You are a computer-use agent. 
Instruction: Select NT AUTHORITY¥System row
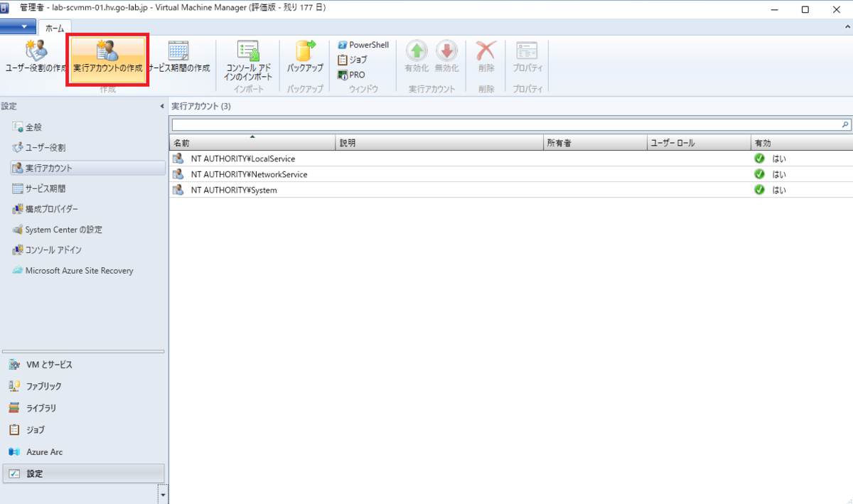coord(511,190)
